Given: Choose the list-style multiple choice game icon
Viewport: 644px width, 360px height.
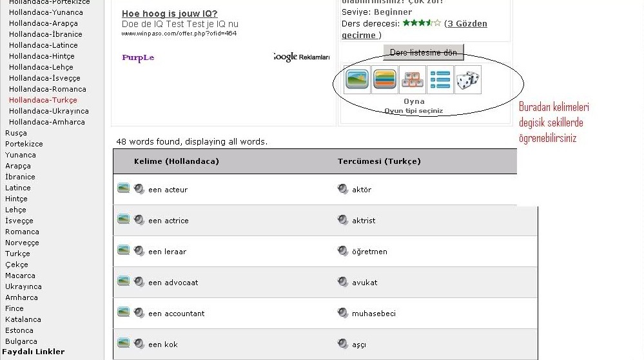Looking at the screenshot, I should (440, 79).
